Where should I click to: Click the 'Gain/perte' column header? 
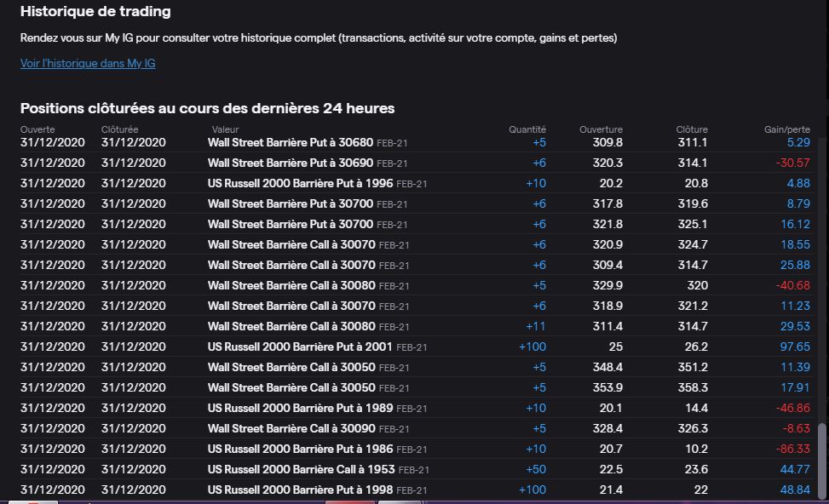tap(786, 129)
